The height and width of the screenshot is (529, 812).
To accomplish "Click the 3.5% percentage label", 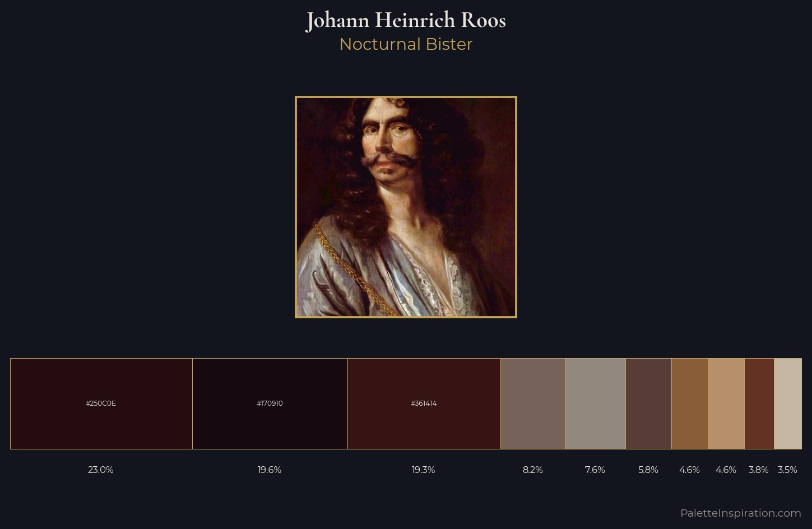I will click(x=787, y=470).
